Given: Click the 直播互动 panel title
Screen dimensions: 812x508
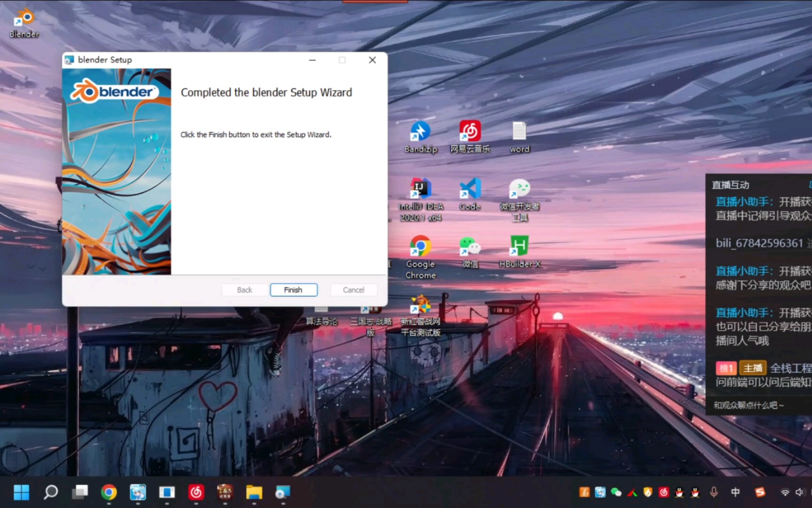Looking at the screenshot, I should (730, 185).
